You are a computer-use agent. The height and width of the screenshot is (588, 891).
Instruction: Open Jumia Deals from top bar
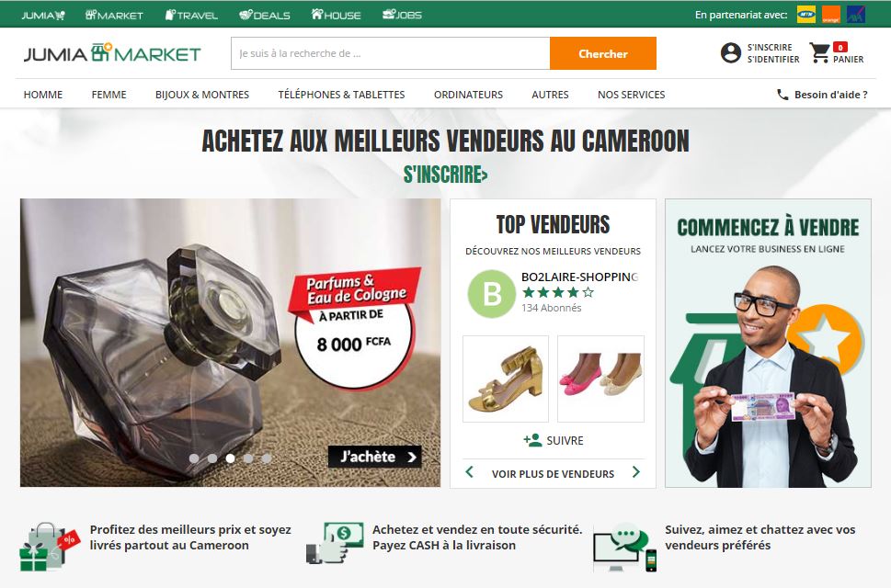pos(265,15)
